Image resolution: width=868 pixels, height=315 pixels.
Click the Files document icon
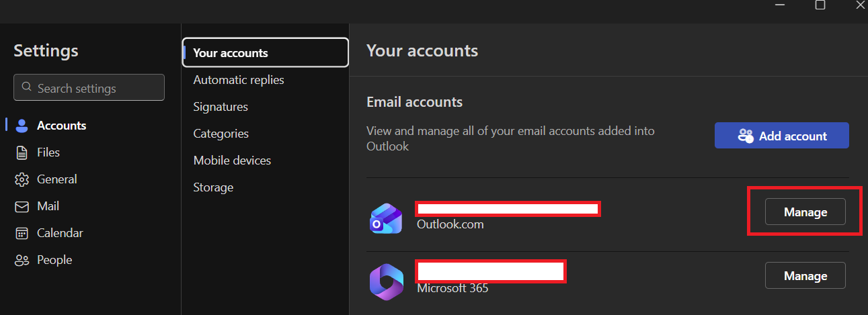tap(22, 152)
